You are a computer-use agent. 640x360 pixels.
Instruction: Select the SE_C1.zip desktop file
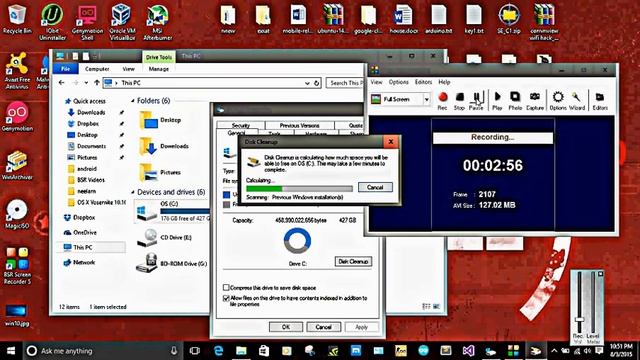tap(509, 19)
